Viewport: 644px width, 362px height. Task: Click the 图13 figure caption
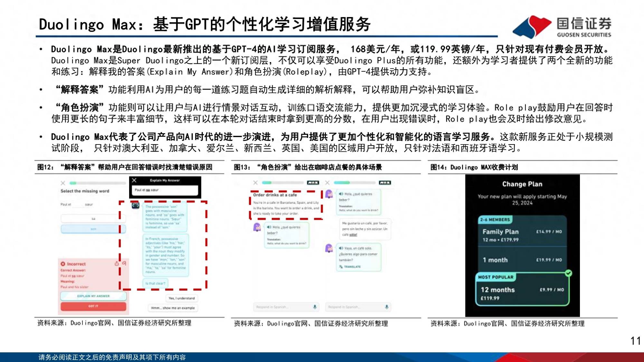(x=308, y=167)
